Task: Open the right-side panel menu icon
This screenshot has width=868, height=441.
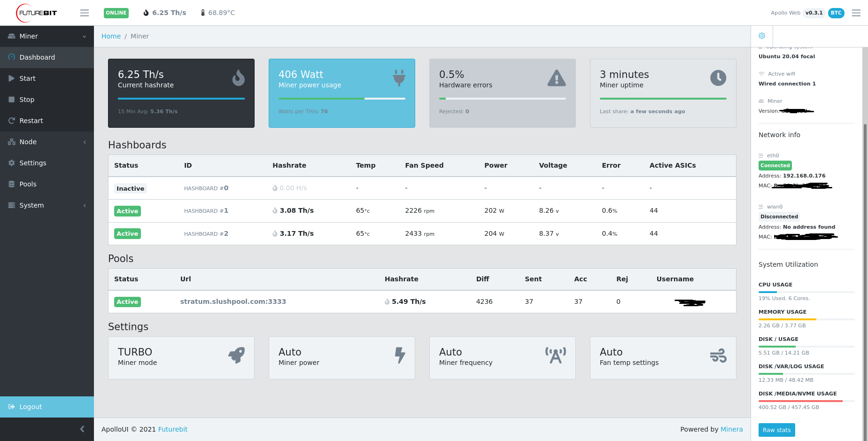Action: click(856, 13)
